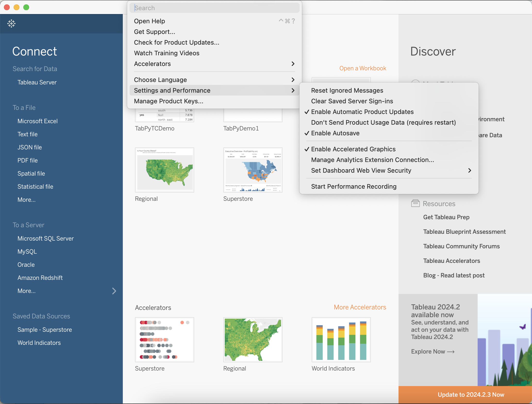This screenshot has height=404, width=532.
Task: Expand Set Dashboard Web View Security submenu
Action: (x=389, y=170)
